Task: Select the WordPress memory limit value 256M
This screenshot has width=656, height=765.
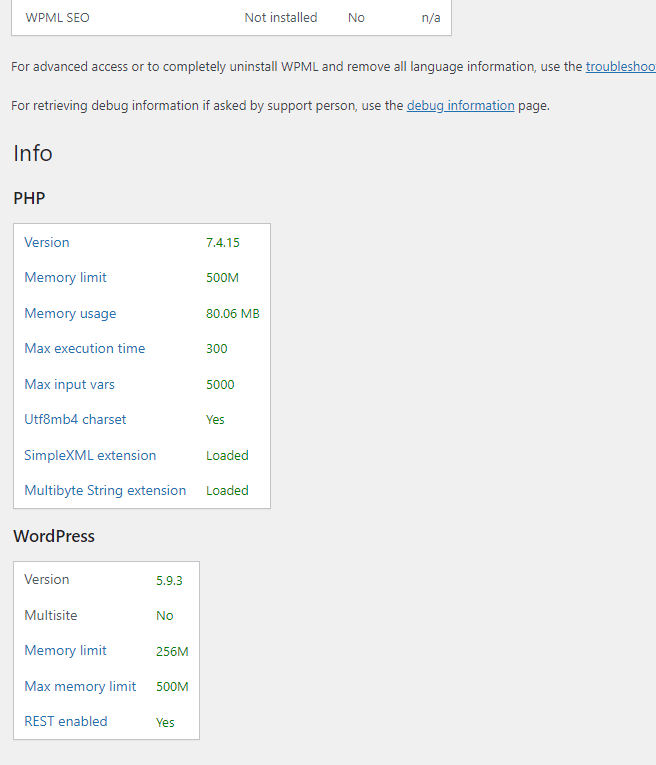Action: [172, 651]
